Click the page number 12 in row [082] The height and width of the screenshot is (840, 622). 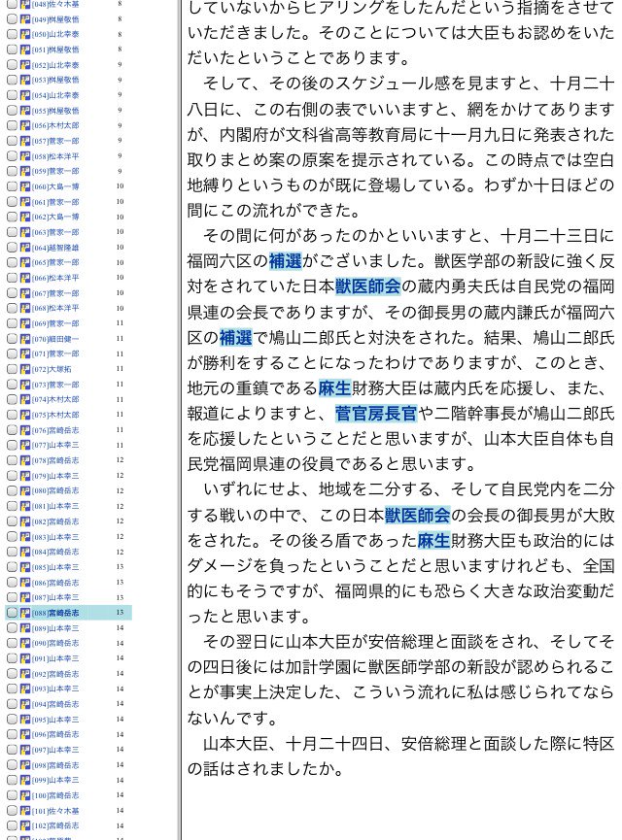pos(120,521)
